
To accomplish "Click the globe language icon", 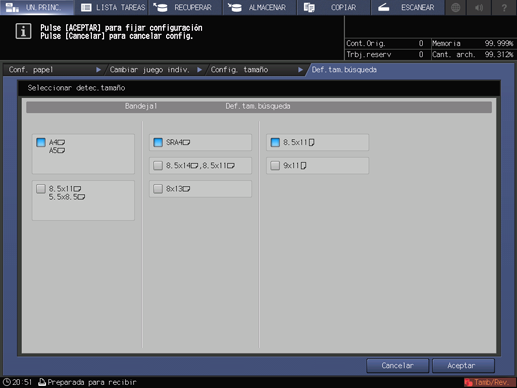I will tap(455, 7).
